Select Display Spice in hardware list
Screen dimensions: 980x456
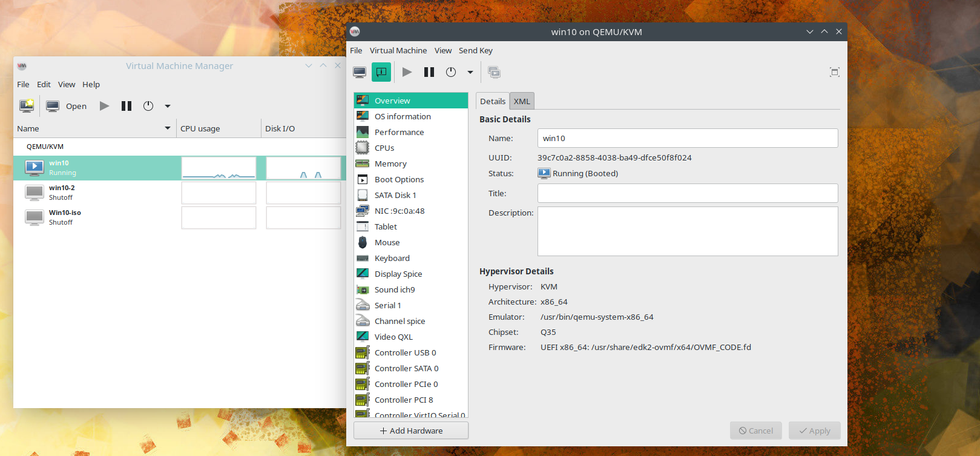coord(411,274)
